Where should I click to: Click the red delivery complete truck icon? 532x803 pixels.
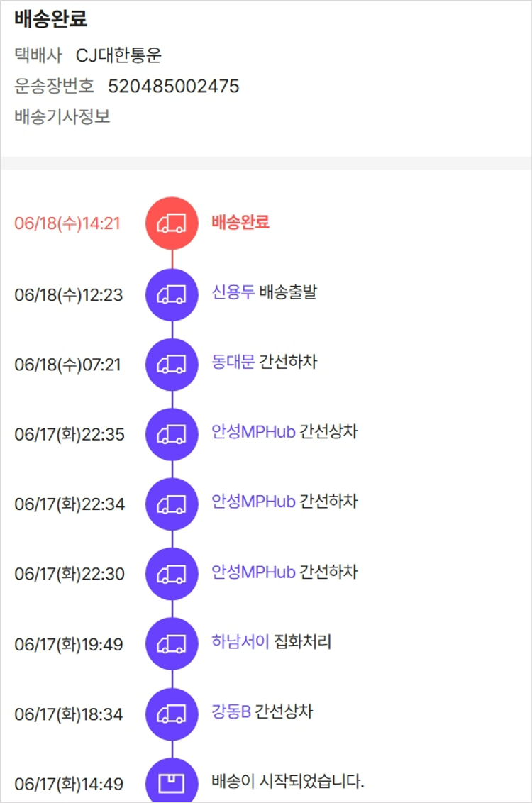click(x=172, y=223)
